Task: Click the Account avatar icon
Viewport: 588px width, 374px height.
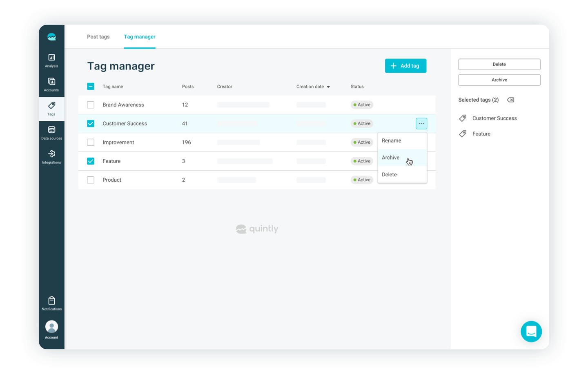Action: coord(51,327)
